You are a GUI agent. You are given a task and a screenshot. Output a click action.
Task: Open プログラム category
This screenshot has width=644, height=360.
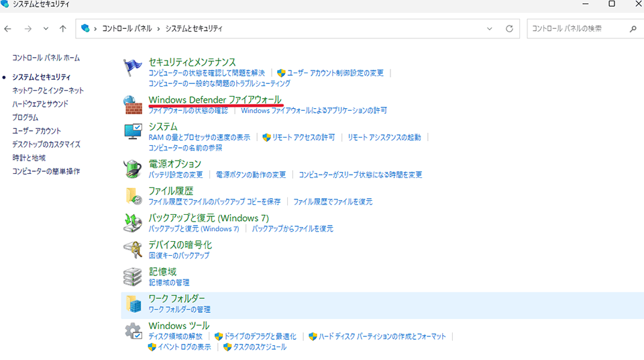click(25, 118)
